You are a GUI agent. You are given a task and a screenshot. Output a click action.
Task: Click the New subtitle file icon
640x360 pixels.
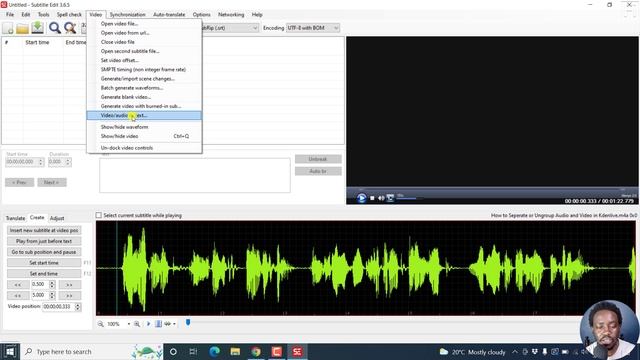click(x=8, y=28)
